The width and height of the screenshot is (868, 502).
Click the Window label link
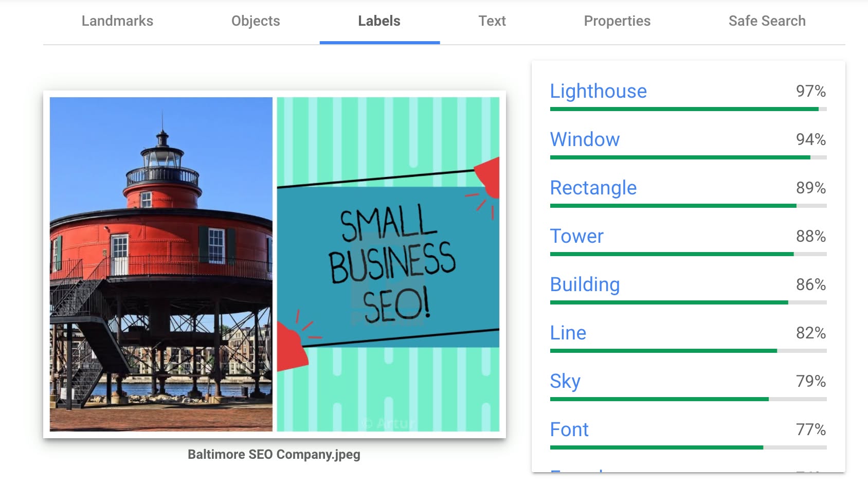585,139
